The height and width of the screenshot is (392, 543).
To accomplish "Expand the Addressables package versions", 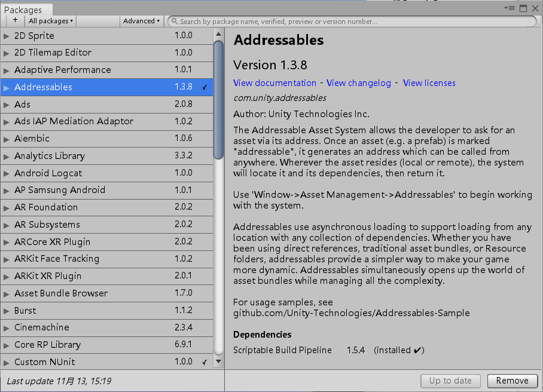I will (6, 88).
